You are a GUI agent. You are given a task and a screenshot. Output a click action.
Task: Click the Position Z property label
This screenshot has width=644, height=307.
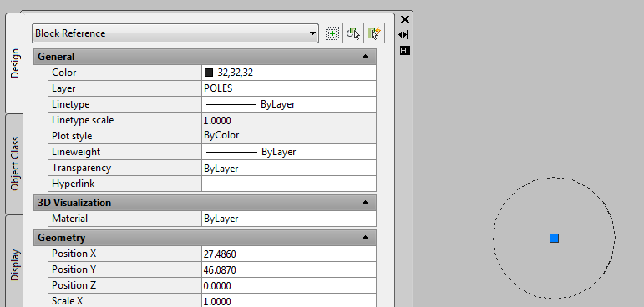pos(74,285)
